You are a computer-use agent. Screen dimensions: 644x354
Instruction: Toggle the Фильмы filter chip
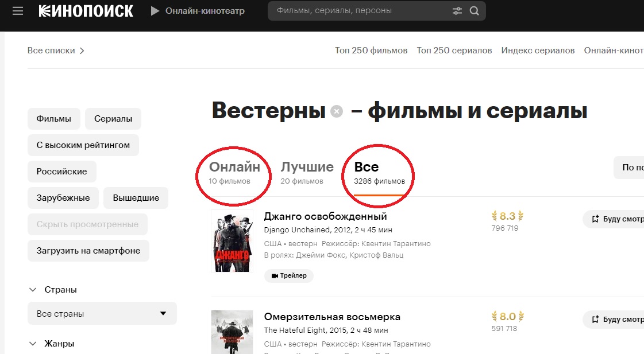click(x=54, y=119)
